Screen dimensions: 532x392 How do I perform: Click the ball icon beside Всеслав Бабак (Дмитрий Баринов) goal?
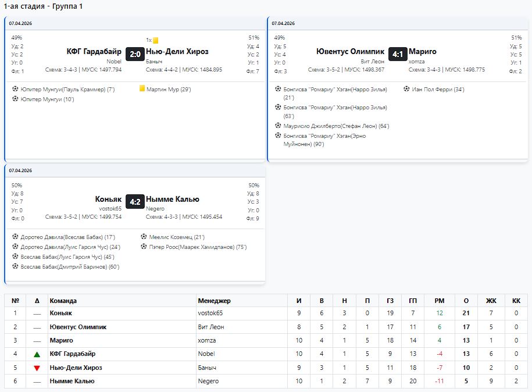tap(15, 266)
